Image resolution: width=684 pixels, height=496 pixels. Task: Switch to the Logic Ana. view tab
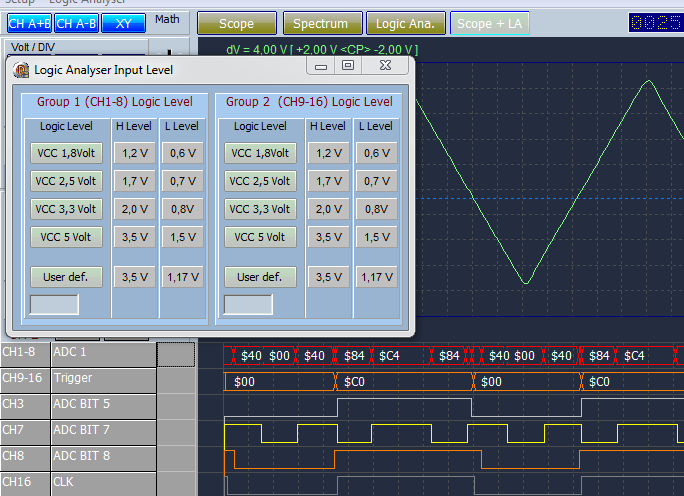[406, 24]
